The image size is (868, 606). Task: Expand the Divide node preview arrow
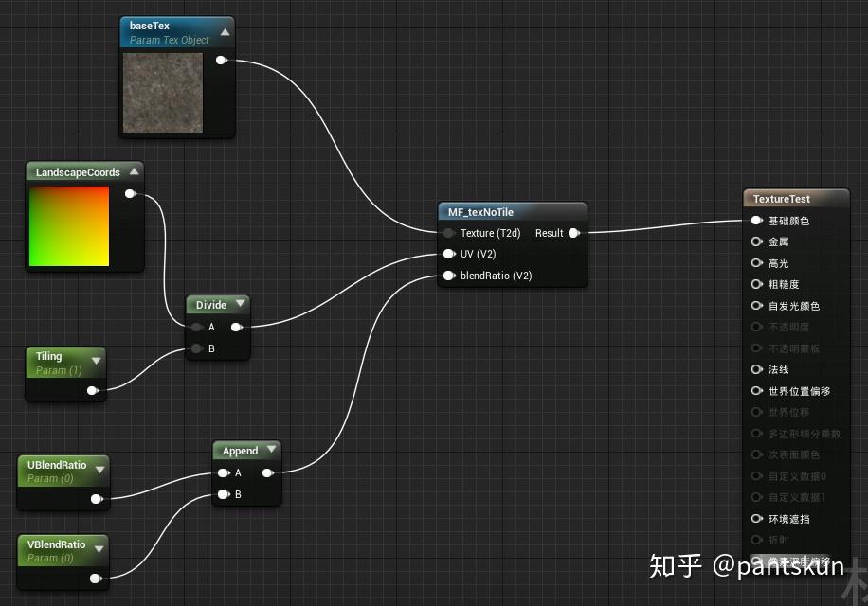click(x=241, y=303)
